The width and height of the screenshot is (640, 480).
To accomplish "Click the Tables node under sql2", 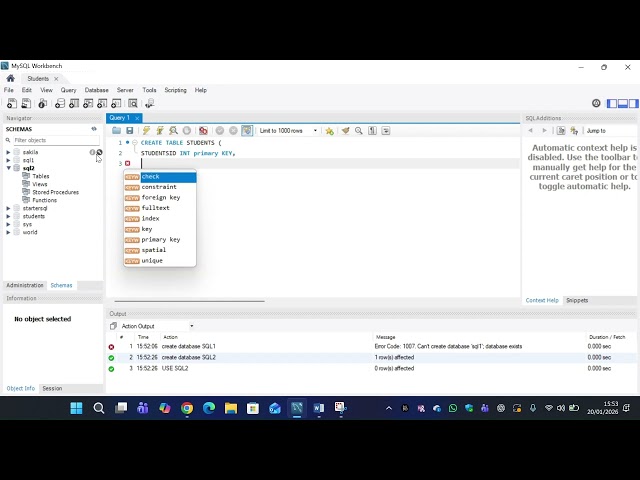I will pyautogui.click(x=40, y=176).
